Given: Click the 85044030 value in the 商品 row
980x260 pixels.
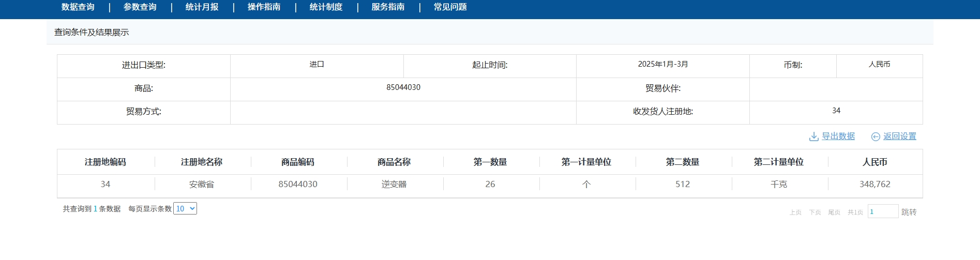Looking at the screenshot, I should point(403,87).
